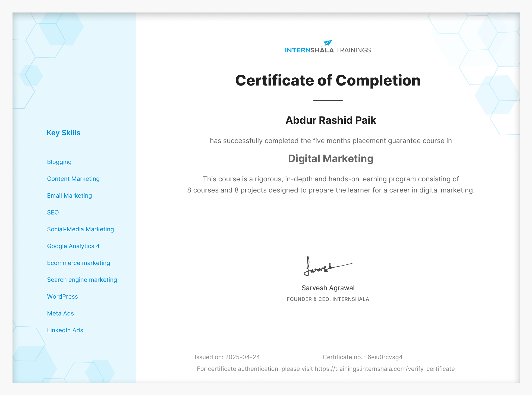The width and height of the screenshot is (532, 395).
Task: Click 'For certificate authentication, please visit' text
Action: 255,369
